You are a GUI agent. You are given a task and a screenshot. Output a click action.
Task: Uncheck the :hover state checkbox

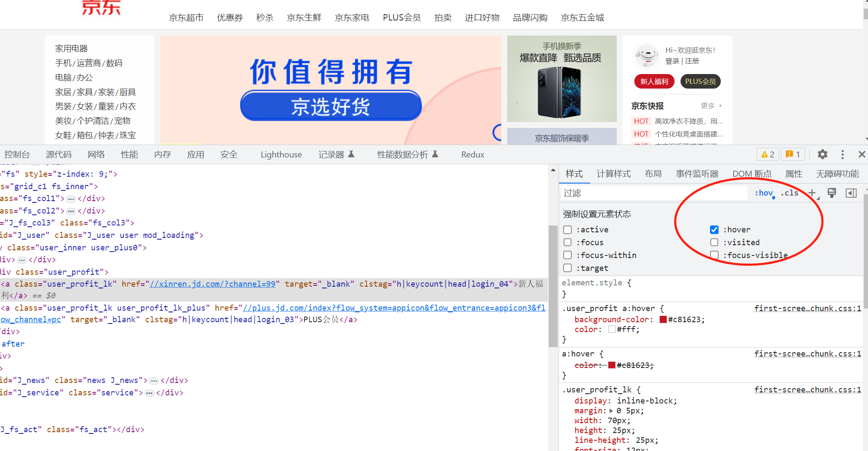pyautogui.click(x=714, y=230)
